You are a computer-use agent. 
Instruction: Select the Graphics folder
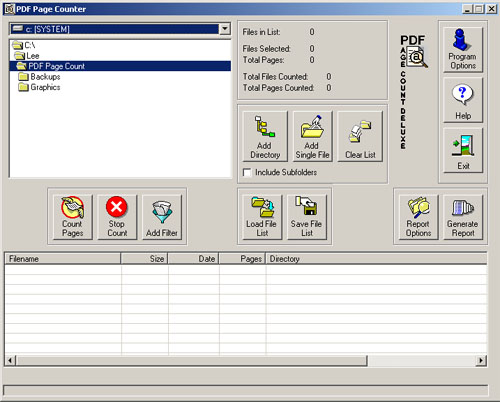click(39, 87)
